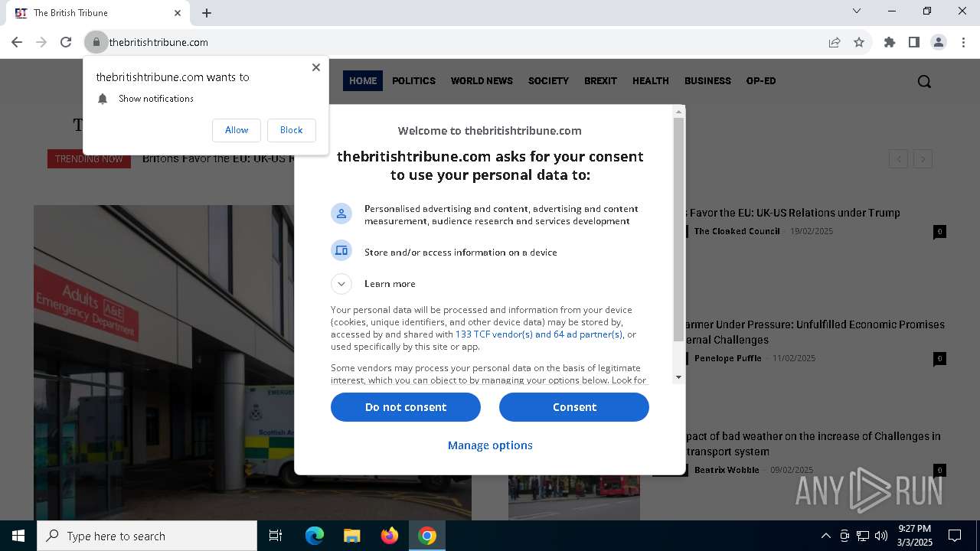Close The British Tribune tab

pos(178,12)
